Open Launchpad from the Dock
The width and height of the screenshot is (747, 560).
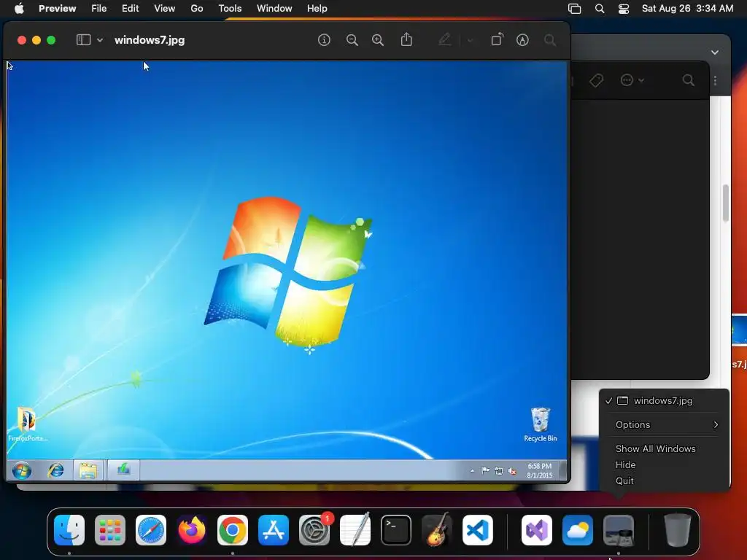click(110, 530)
